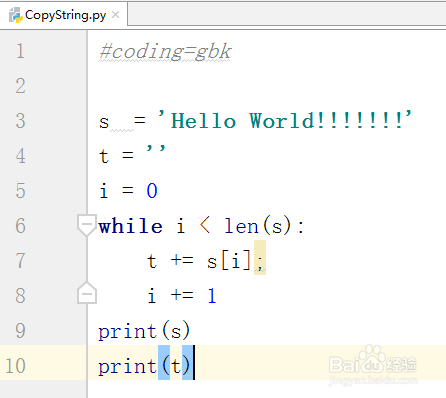
Task: Click line number 10 in the gutter
Action: click(x=16, y=366)
